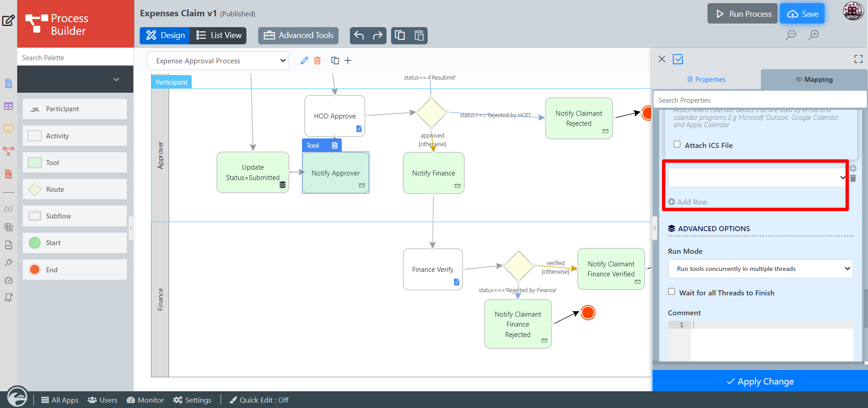Open the Run Mode dropdown
Image resolution: width=868 pixels, height=408 pixels.
click(760, 269)
